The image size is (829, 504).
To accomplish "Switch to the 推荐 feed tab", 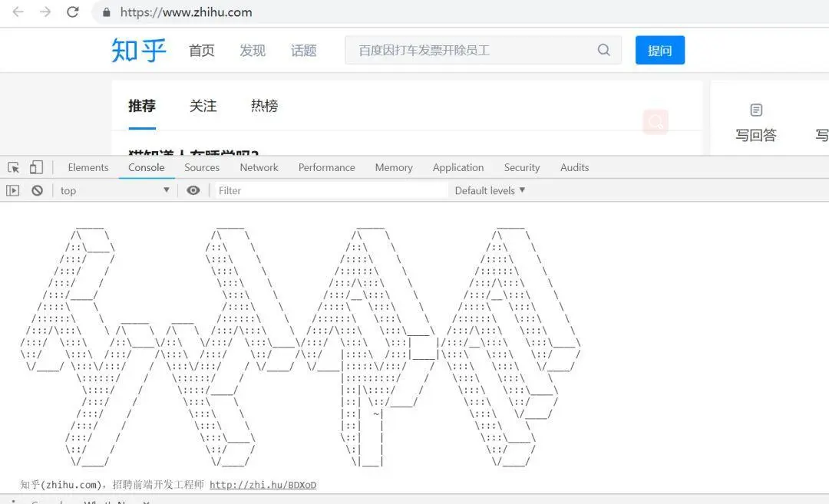I will pyautogui.click(x=142, y=106).
